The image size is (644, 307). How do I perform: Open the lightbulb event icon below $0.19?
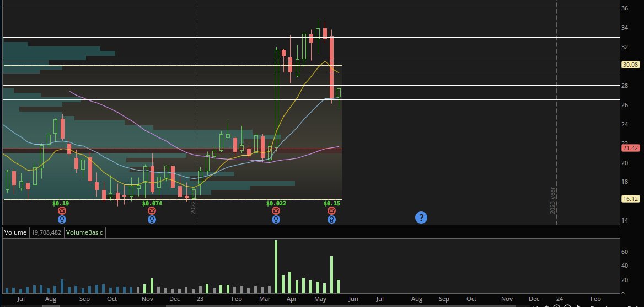pos(62,219)
